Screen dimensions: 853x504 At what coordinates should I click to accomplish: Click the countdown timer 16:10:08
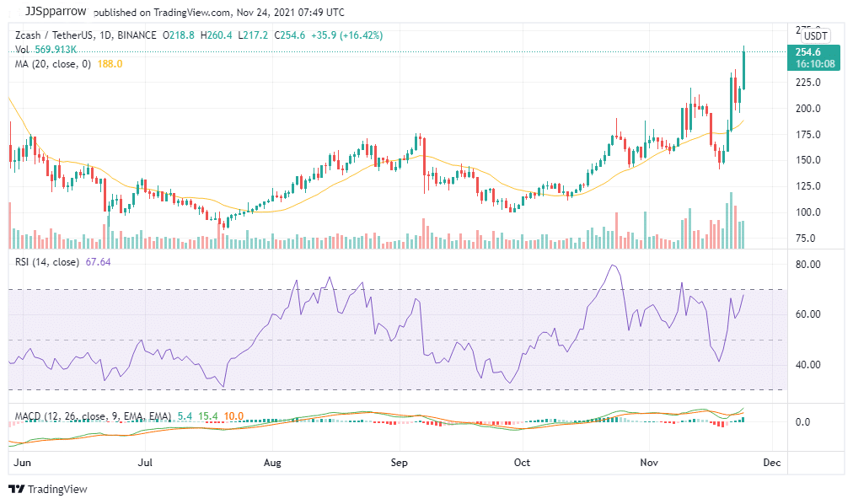[x=815, y=64]
